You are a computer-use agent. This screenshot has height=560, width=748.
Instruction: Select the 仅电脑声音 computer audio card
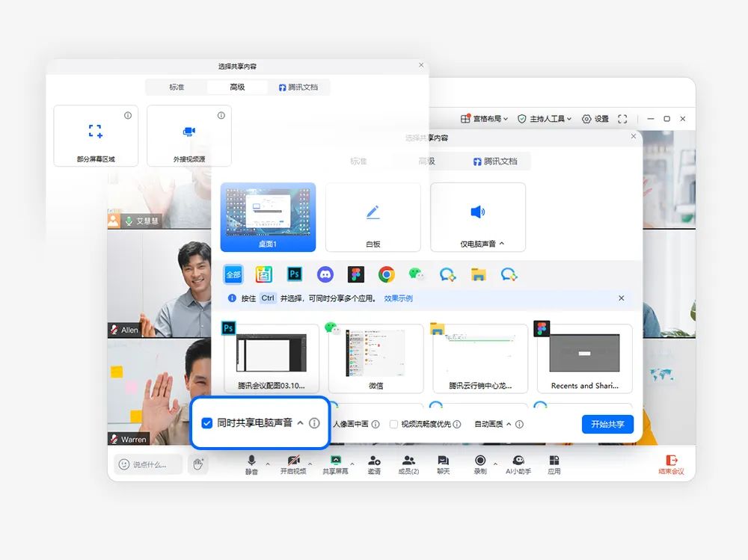tap(478, 217)
